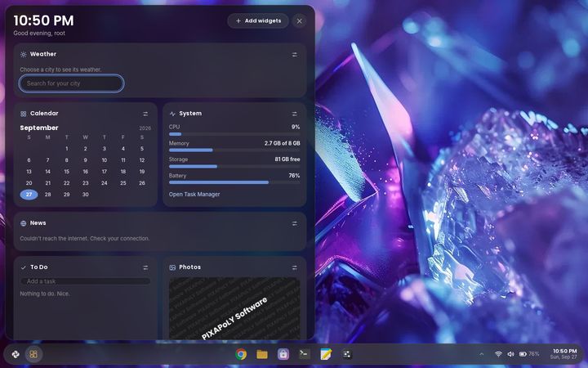
Task: Click the 81 GB free value
Action: pyautogui.click(x=287, y=159)
